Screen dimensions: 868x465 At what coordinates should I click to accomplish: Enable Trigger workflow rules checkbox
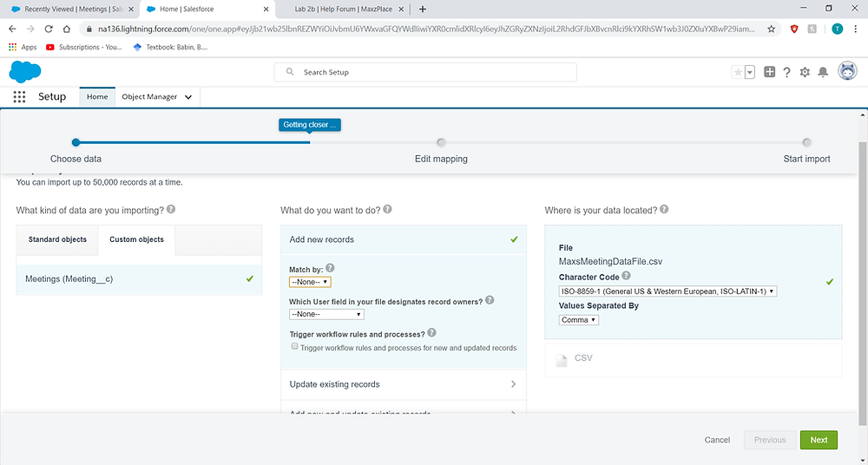point(294,346)
